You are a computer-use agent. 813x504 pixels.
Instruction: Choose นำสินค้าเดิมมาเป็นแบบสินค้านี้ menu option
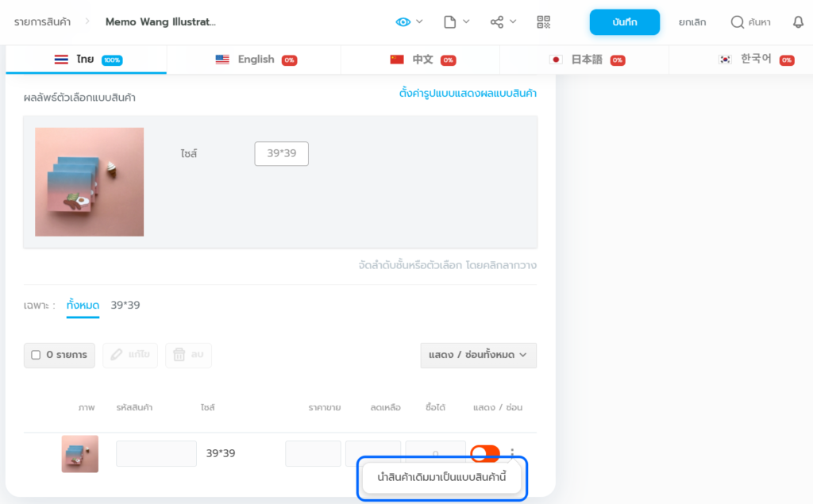pos(441,478)
